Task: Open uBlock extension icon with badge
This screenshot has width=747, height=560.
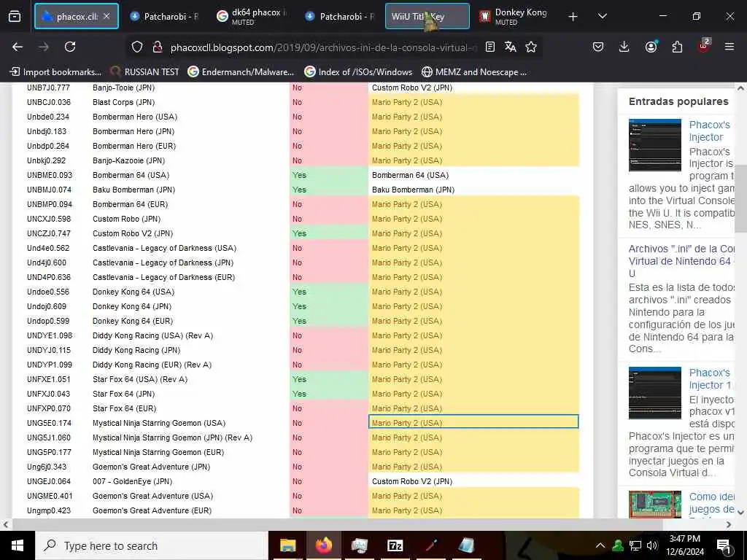Action: click(703, 47)
